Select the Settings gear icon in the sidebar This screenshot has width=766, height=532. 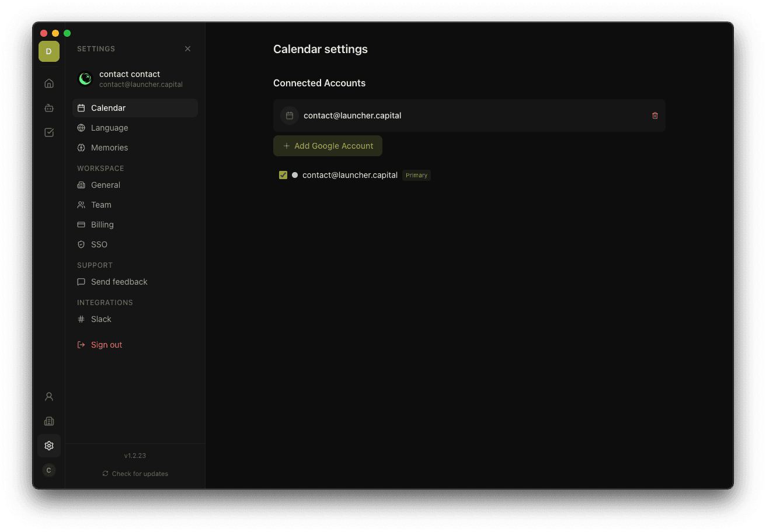point(49,445)
